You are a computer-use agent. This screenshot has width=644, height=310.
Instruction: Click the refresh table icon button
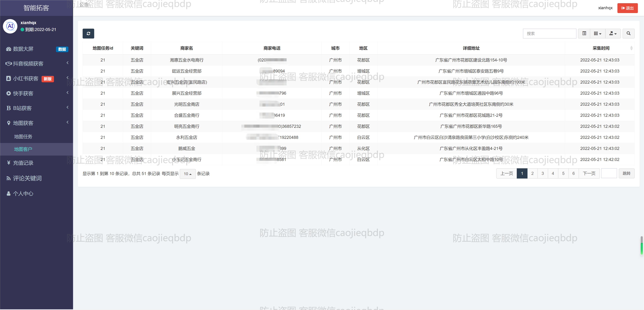[88, 33]
